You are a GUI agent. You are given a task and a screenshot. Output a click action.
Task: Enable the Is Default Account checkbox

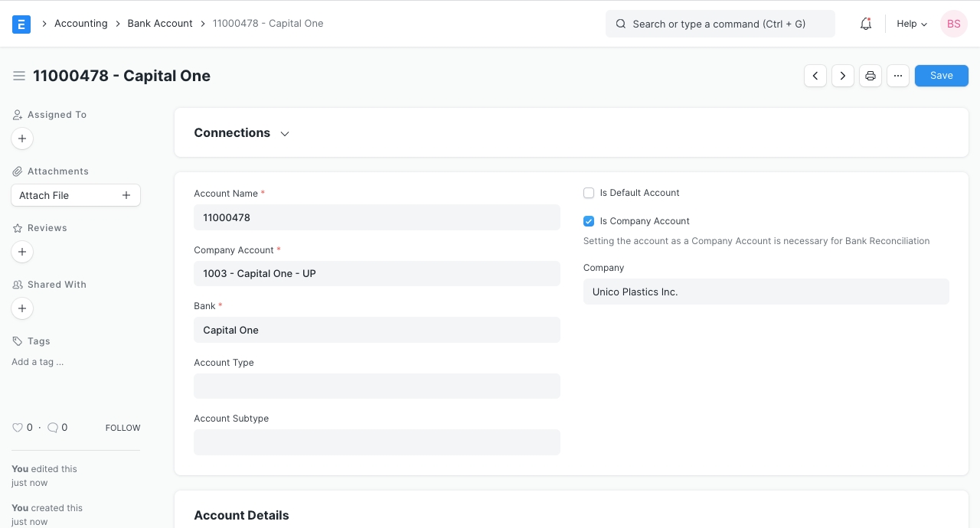pyautogui.click(x=589, y=193)
